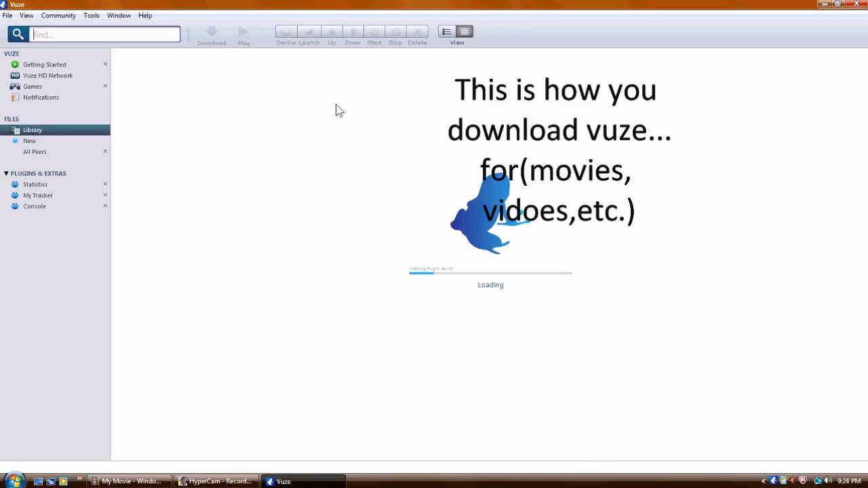Image resolution: width=868 pixels, height=488 pixels.
Task: Select New under Library
Action: click(x=29, y=141)
